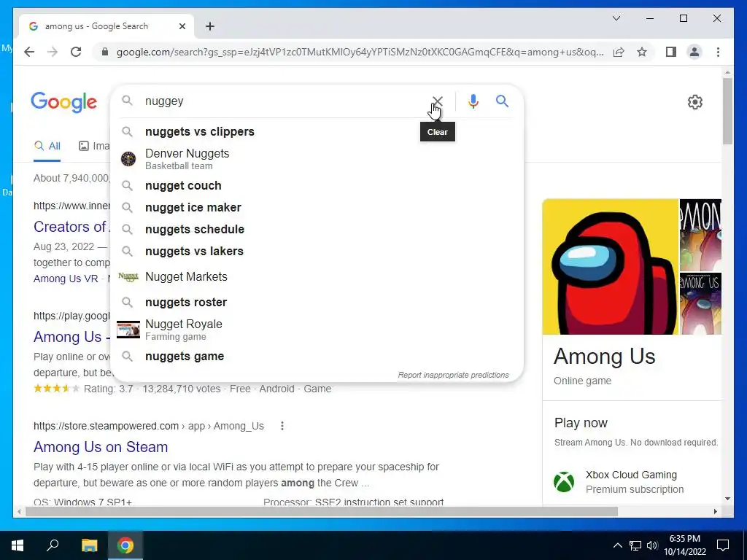
Task: Clear the search box text
Action: [x=438, y=101]
